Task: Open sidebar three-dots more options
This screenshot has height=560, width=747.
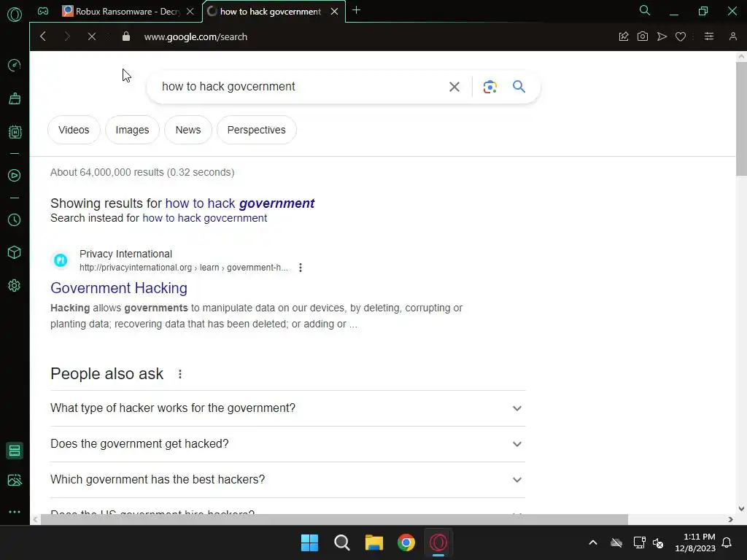Action: 15,512
